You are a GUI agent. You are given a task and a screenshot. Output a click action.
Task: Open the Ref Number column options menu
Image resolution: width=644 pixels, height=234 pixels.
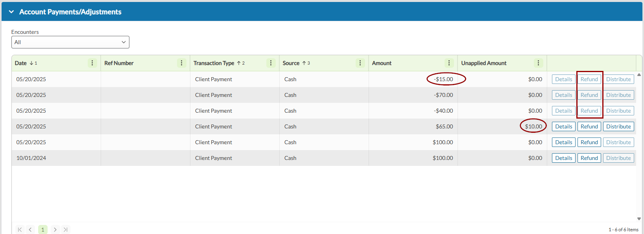pyautogui.click(x=181, y=63)
